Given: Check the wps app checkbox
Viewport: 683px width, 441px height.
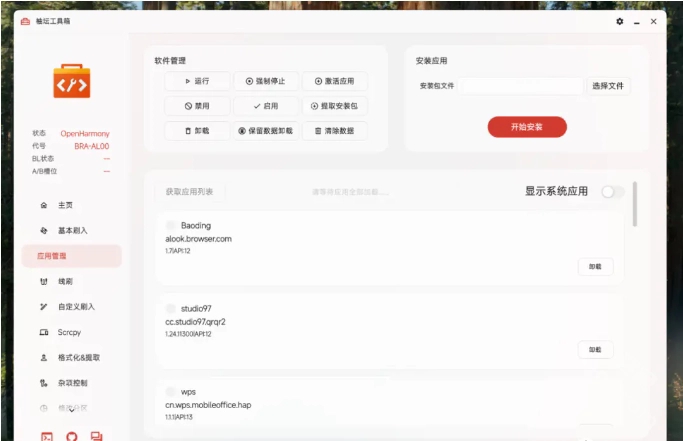Looking at the screenshot, I should click(170, 392).
